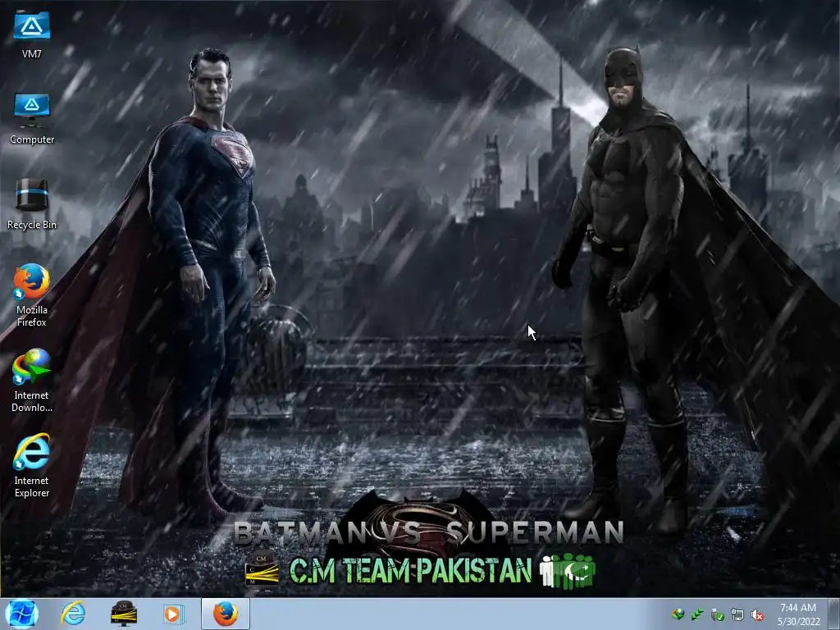
Task: Select the Computer desktop icon
Action: tap(32, 119)
